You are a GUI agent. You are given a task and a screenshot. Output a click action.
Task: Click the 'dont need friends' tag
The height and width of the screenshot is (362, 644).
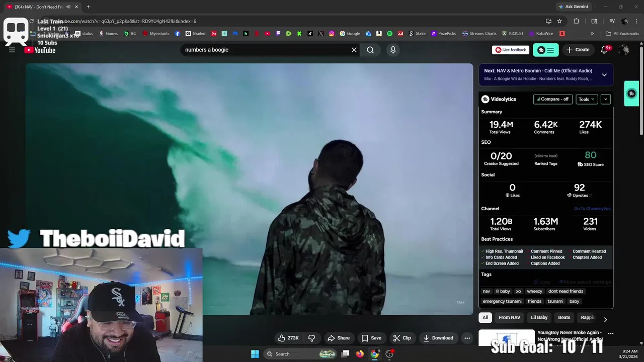[566, 291]
